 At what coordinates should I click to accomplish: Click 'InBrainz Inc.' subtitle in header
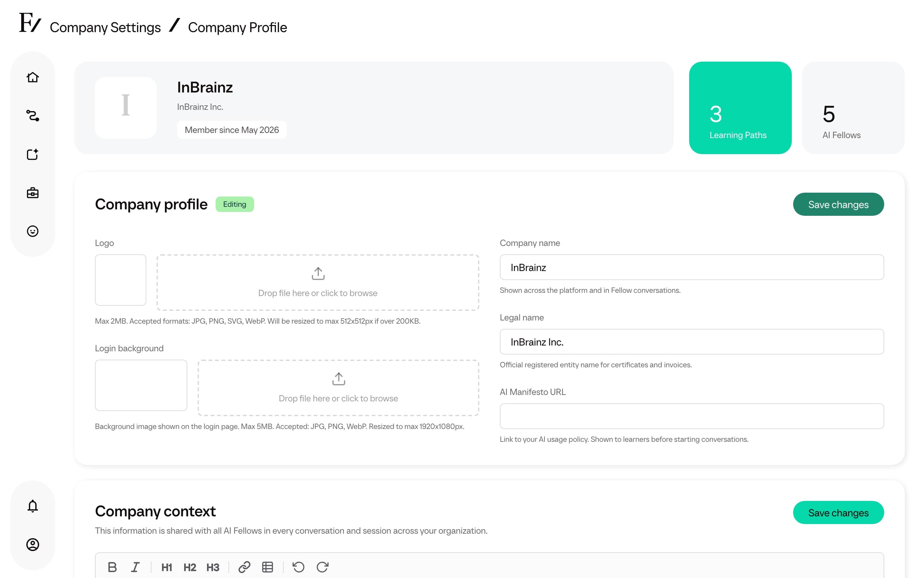coord(200,107)
